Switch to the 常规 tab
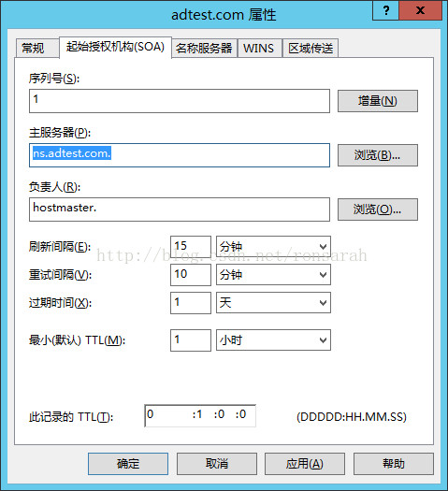The image size is (448, 491). tap(36, 49)
